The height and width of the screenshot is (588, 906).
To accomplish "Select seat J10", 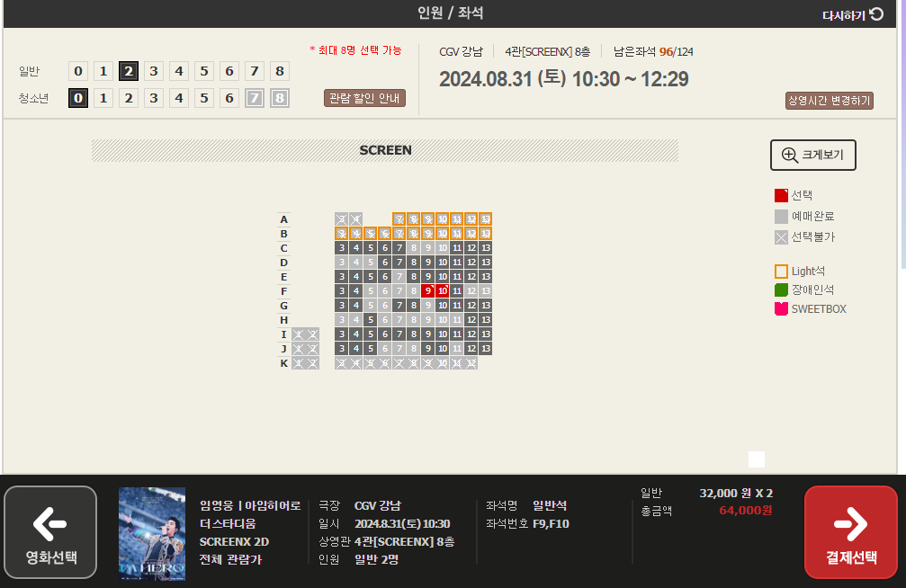I will click(442, 348).
